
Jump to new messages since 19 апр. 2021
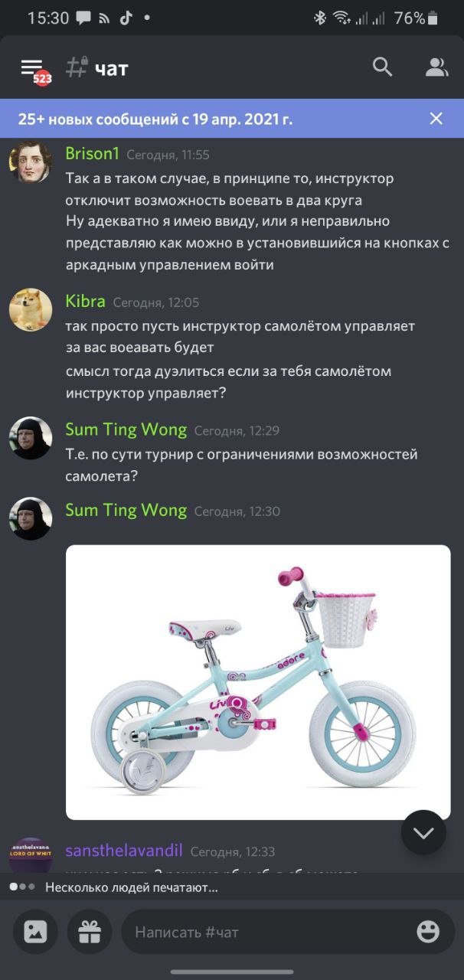tap(155, 119)
